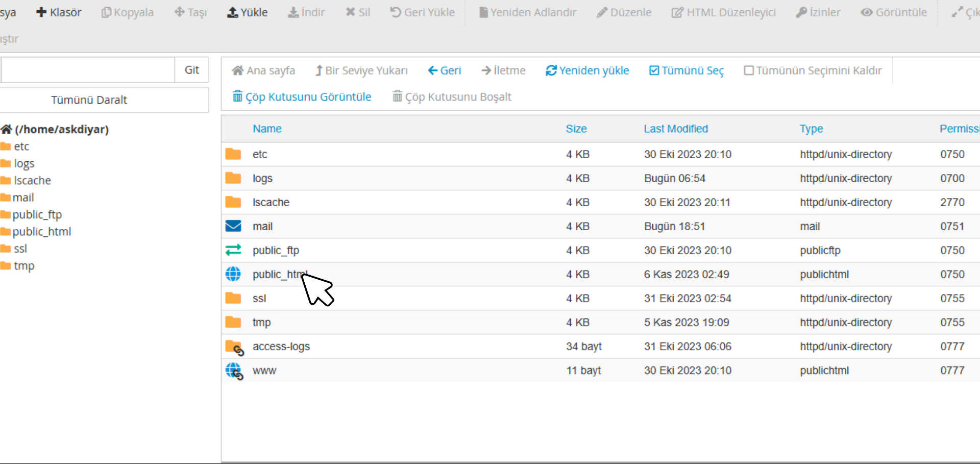Click public_html globe icon
Screen dimensions: 980x464
(x=233, y=274)
